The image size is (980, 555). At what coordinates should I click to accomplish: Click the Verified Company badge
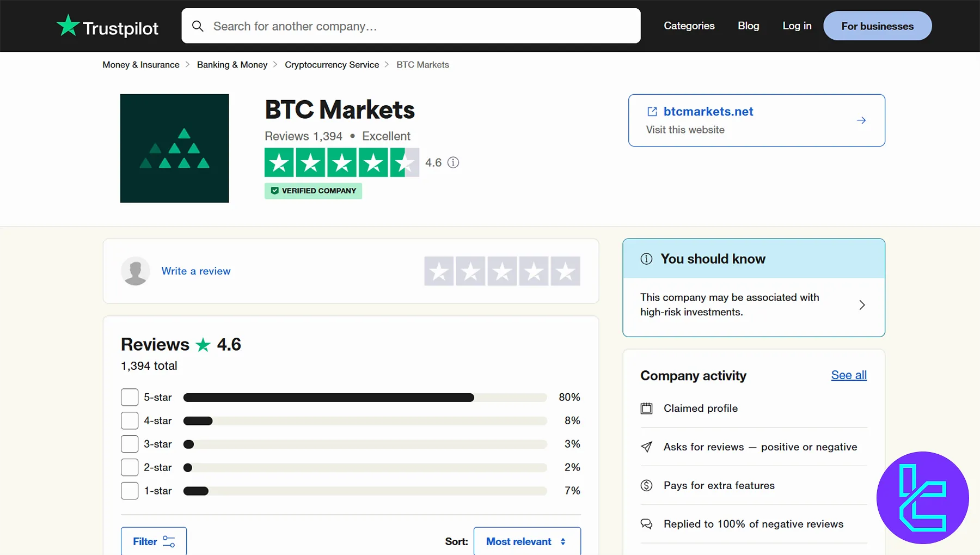313,191
